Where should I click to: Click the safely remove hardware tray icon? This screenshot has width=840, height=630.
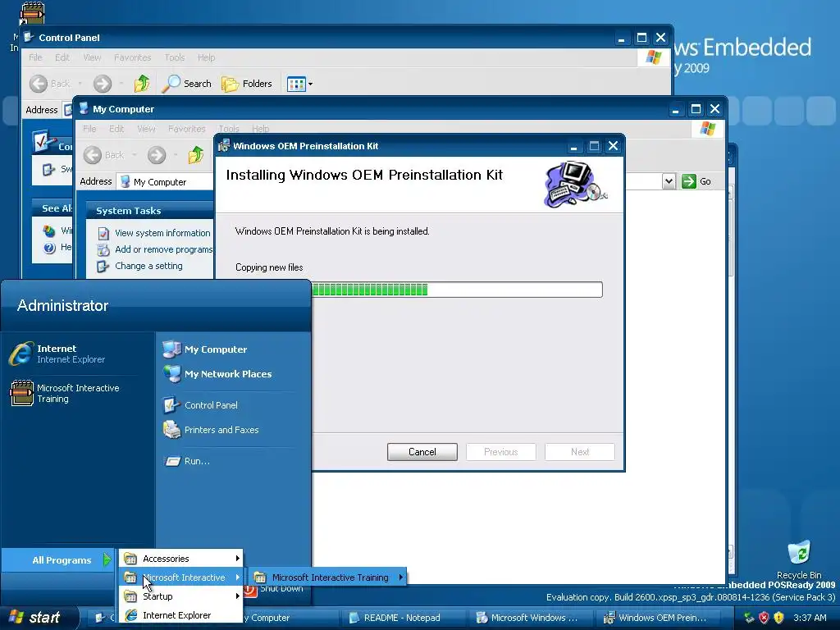[x=749, y=618]
